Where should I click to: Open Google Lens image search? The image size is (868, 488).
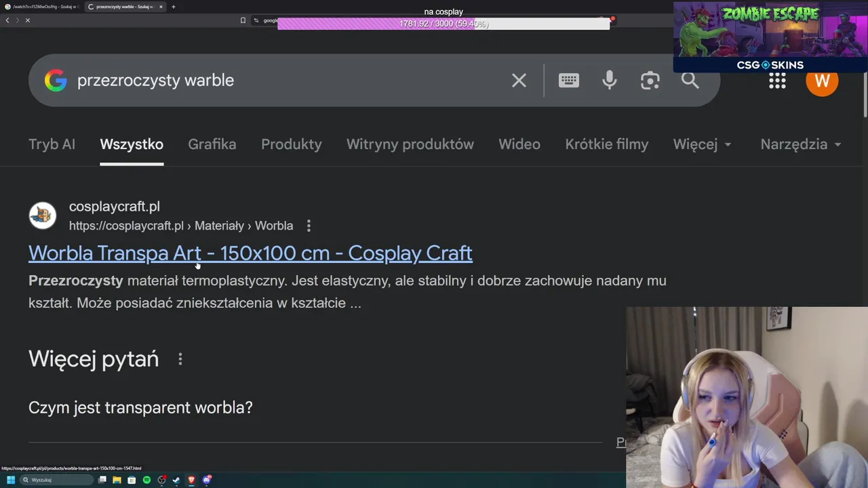(x=650, y=81)
